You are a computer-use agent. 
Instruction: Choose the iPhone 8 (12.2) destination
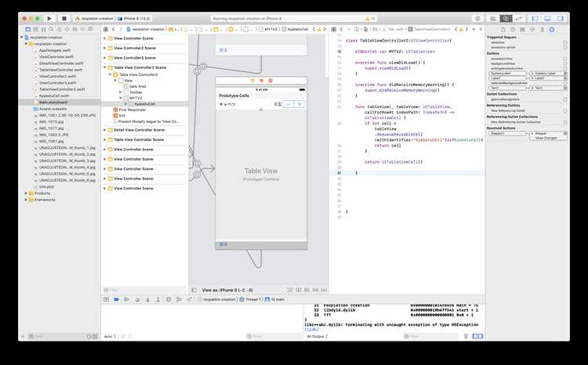pyautogui.click(x=134, y=18)
